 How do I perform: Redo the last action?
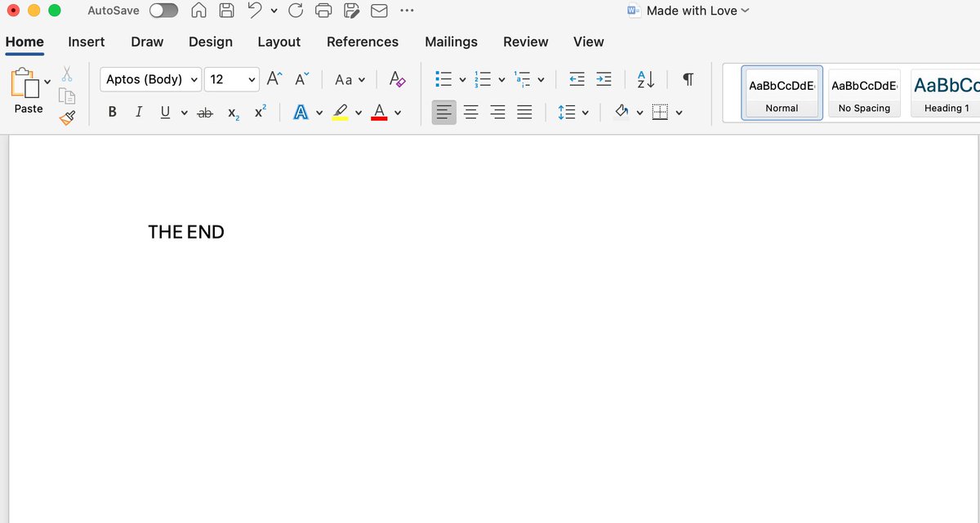pos(296,11)
